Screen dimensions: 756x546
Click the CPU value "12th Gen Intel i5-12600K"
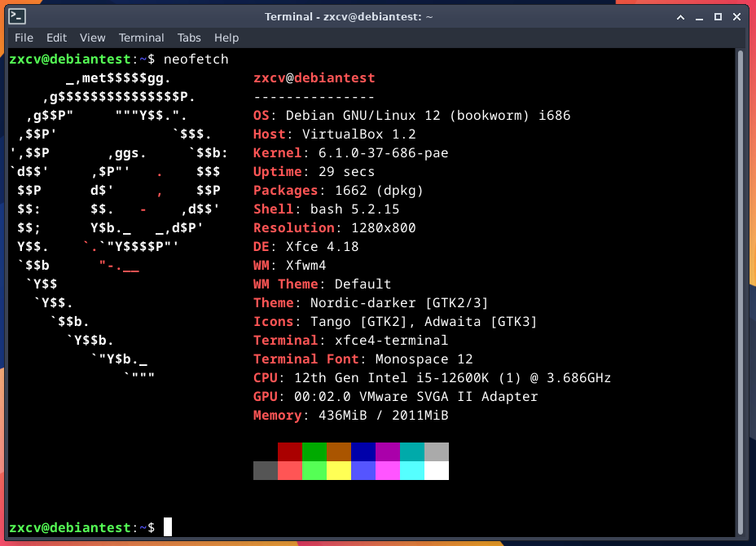point(392,377)
